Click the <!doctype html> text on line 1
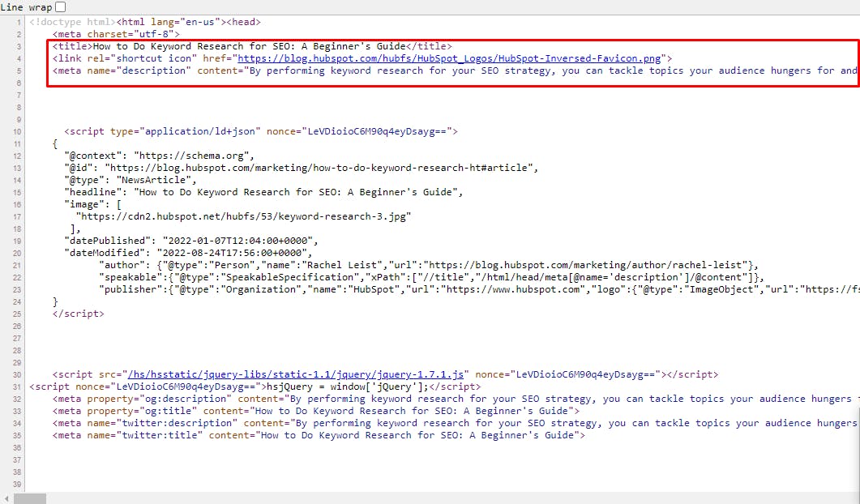Image resolution: width=860 pixels, height=504 pixels. point(73,23)
